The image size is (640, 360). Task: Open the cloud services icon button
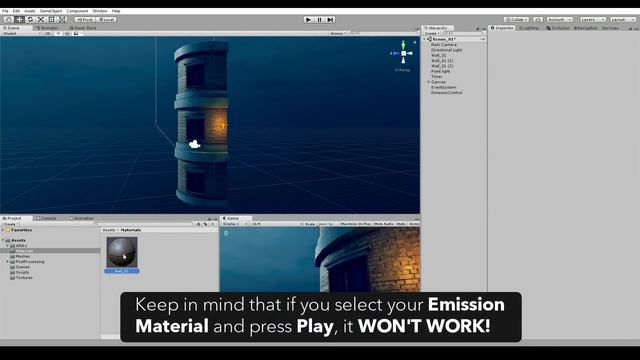point(538,20)
